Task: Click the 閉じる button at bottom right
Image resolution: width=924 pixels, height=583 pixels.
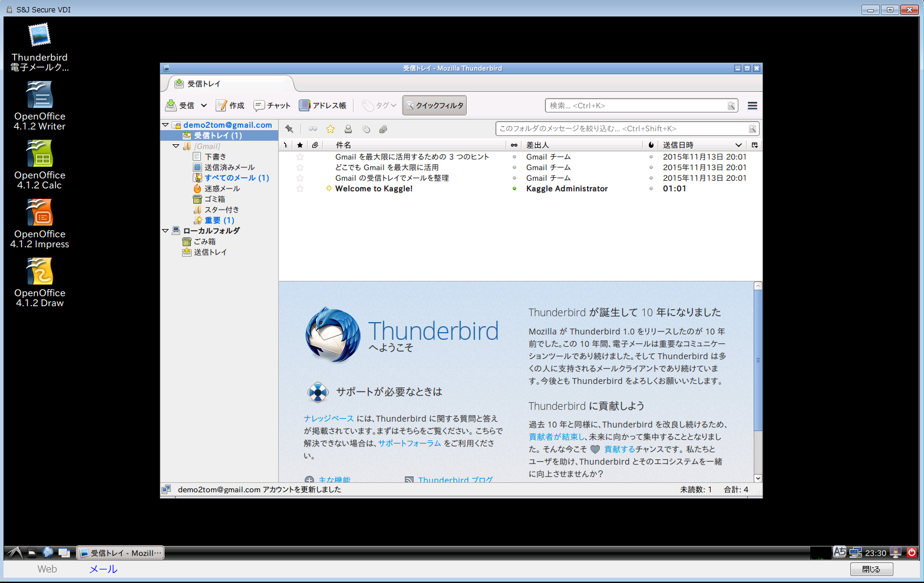Action: pos(872,569)
